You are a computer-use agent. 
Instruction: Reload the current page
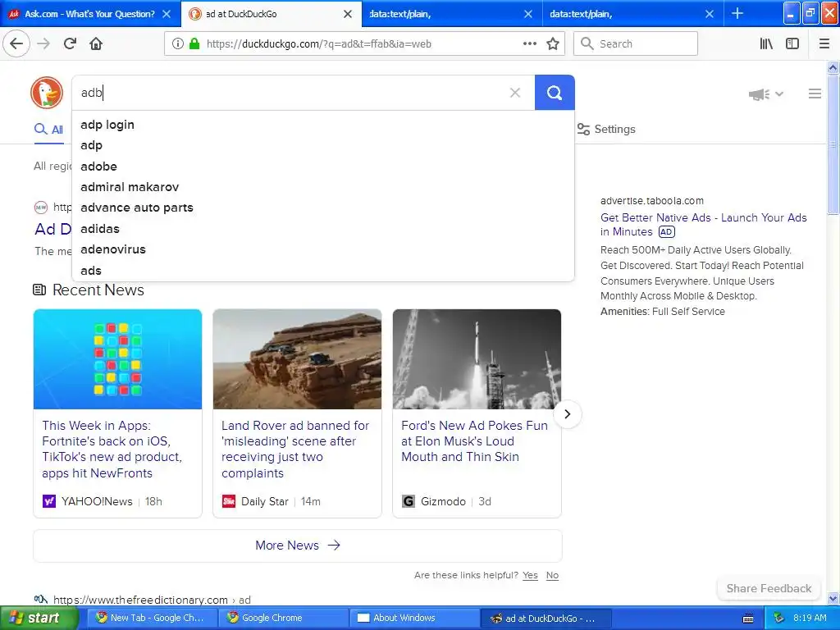coord(70,44)
